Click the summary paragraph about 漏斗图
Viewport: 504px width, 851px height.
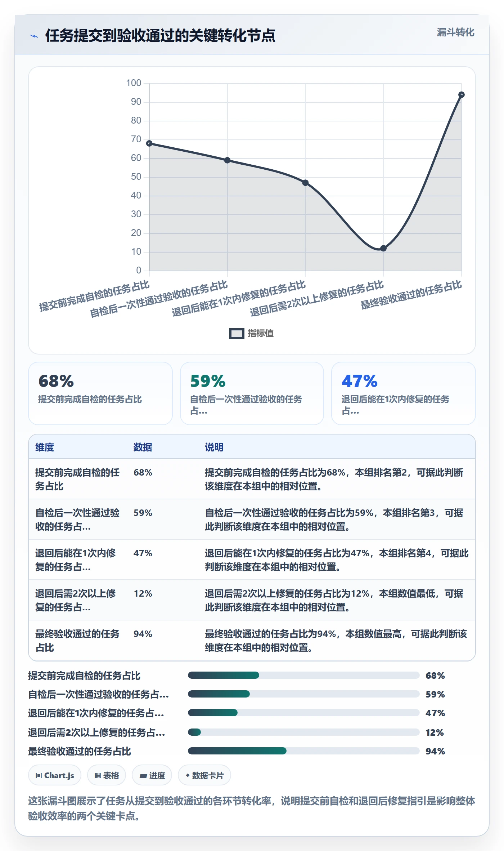(252, 808)
